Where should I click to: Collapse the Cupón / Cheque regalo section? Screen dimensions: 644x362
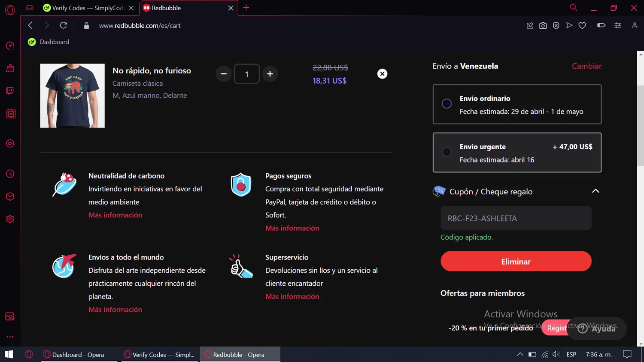(595, 191)
